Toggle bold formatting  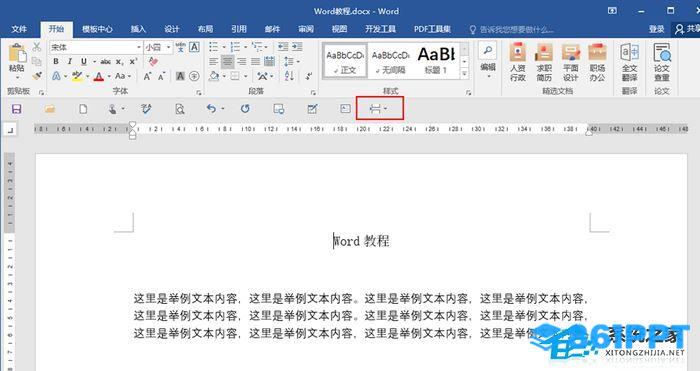[56, 62]
